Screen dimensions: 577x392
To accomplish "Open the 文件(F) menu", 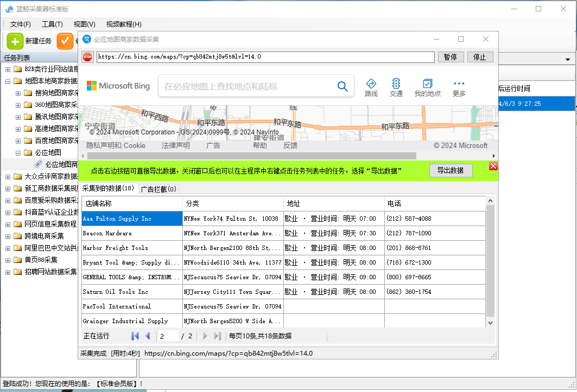I will coord(21,24).
